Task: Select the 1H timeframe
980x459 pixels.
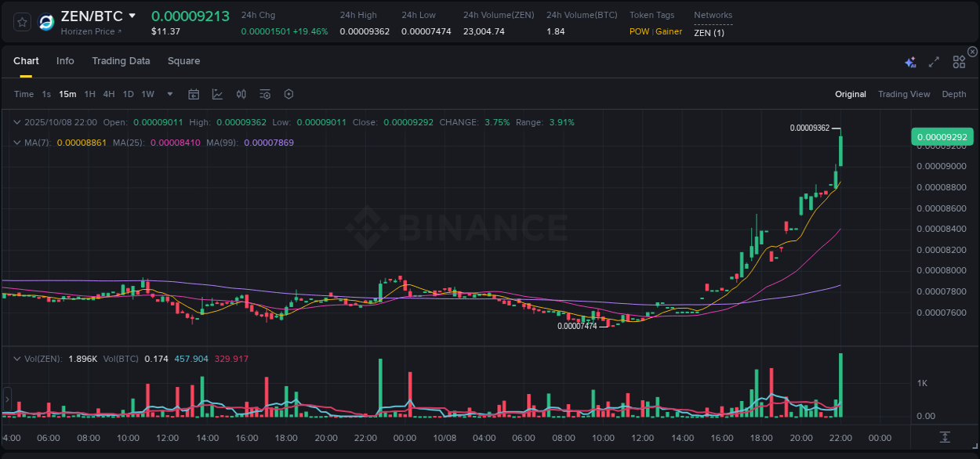Action: [x=89, y=93]
